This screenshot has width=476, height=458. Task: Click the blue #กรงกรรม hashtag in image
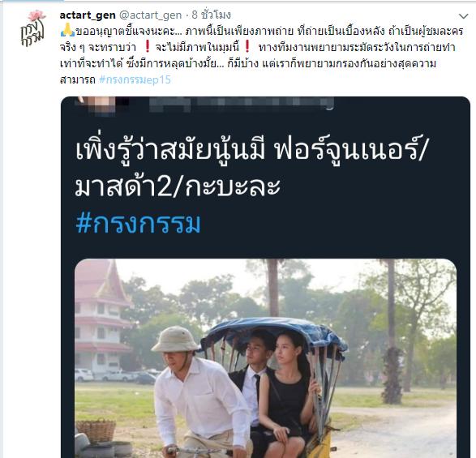138,223
